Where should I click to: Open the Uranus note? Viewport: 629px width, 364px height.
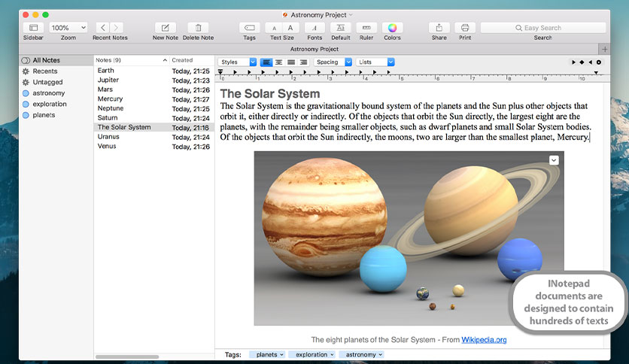pos(154,137)
